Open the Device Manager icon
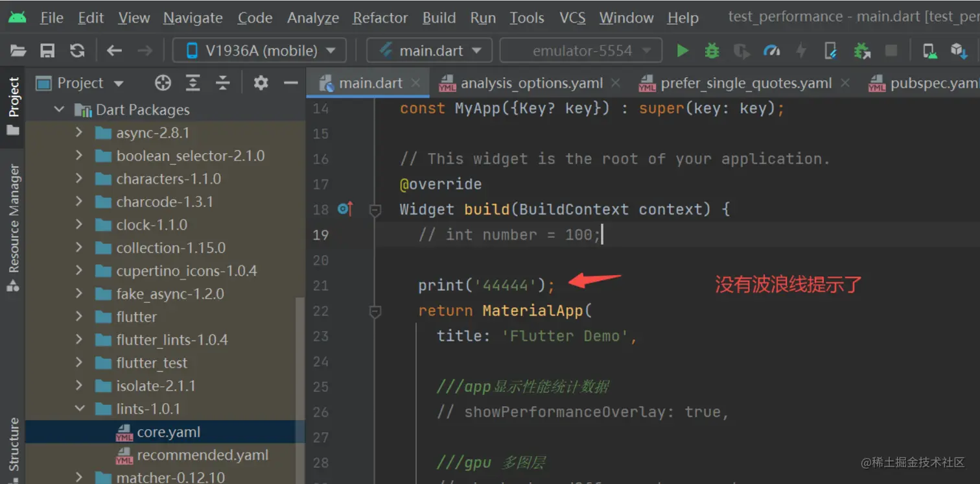The height and width of the screenshot is (484, 980). click(x=929, y=51)
